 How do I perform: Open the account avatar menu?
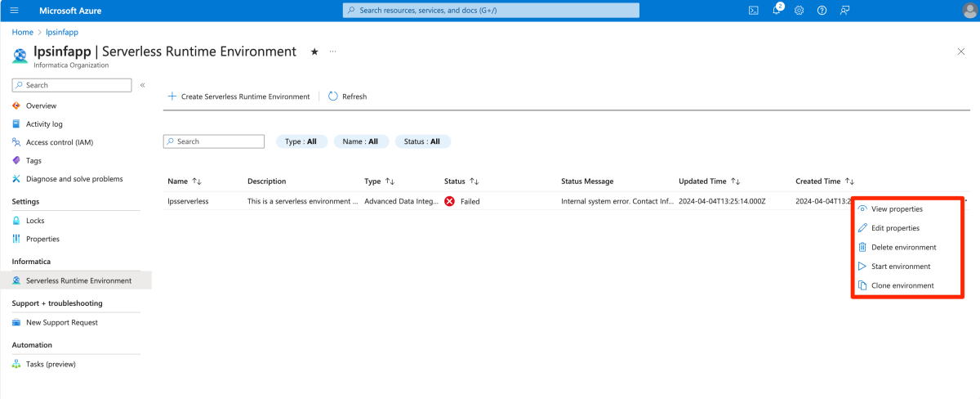pyautogui.click(x=969, y=11)
